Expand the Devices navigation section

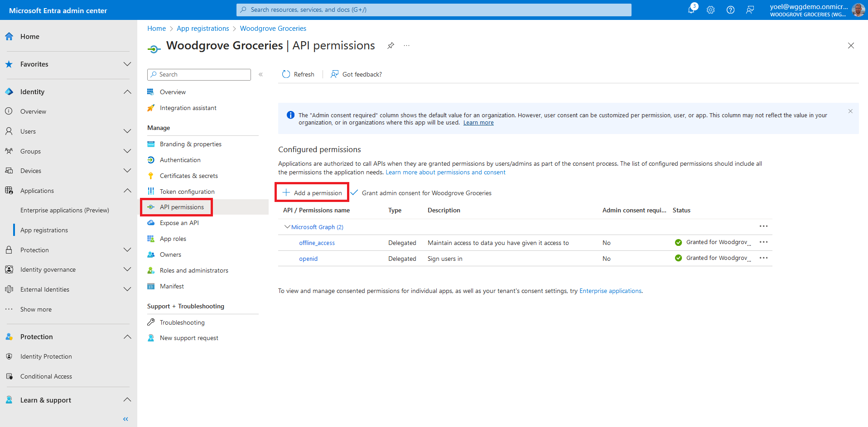coord(127,171)
